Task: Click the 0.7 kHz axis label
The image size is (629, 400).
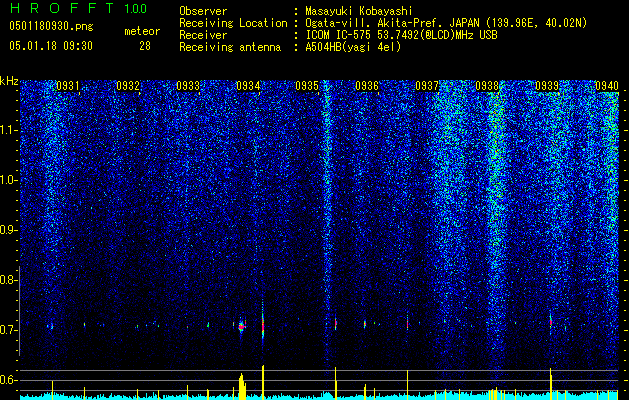Action: [x=7, y=330]
